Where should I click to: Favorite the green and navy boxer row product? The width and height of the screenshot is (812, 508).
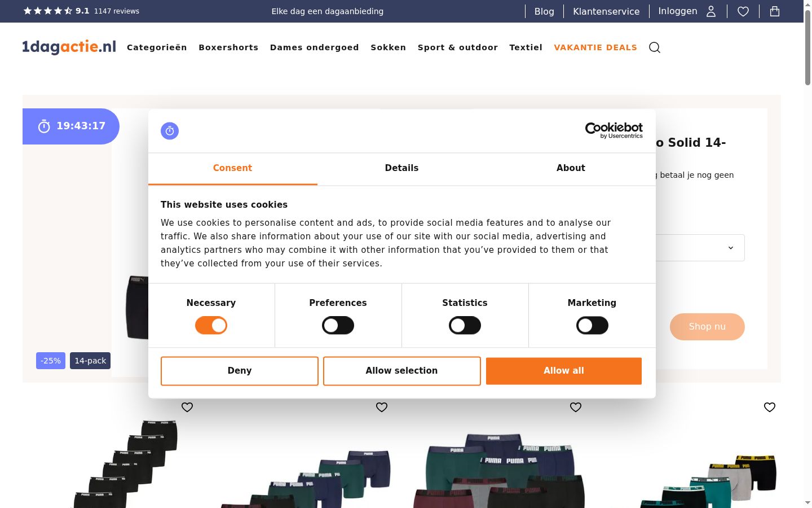[382, 407]
